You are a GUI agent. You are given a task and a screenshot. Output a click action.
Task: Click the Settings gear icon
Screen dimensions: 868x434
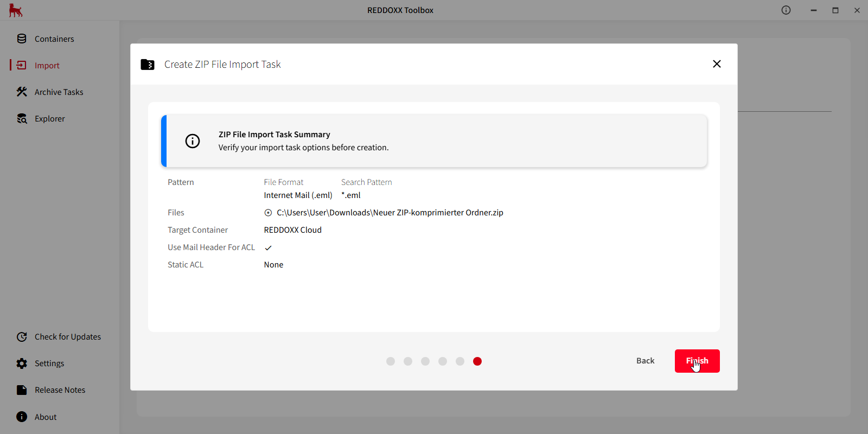(x=22, y=363)
